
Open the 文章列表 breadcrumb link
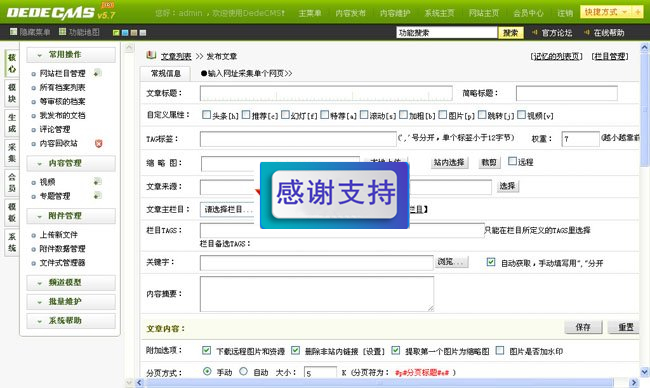[176, 56]
